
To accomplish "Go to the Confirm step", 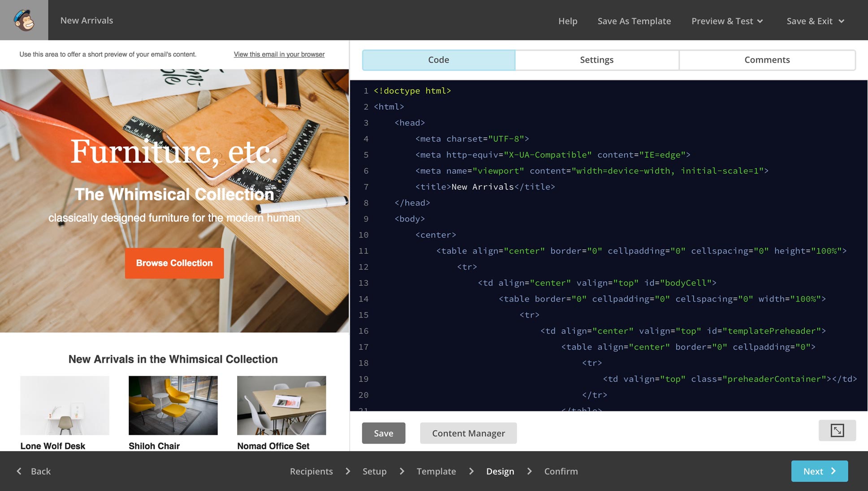I will (x=561, y=471).
